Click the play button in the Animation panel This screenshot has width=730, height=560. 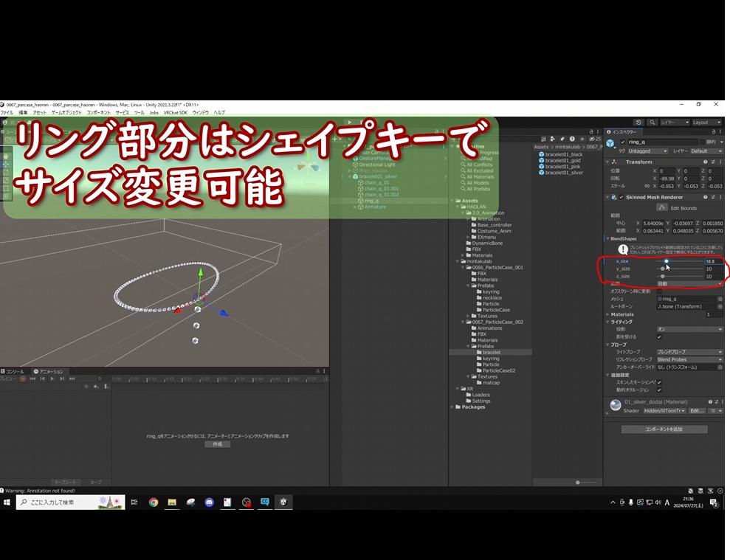point(52,379)
